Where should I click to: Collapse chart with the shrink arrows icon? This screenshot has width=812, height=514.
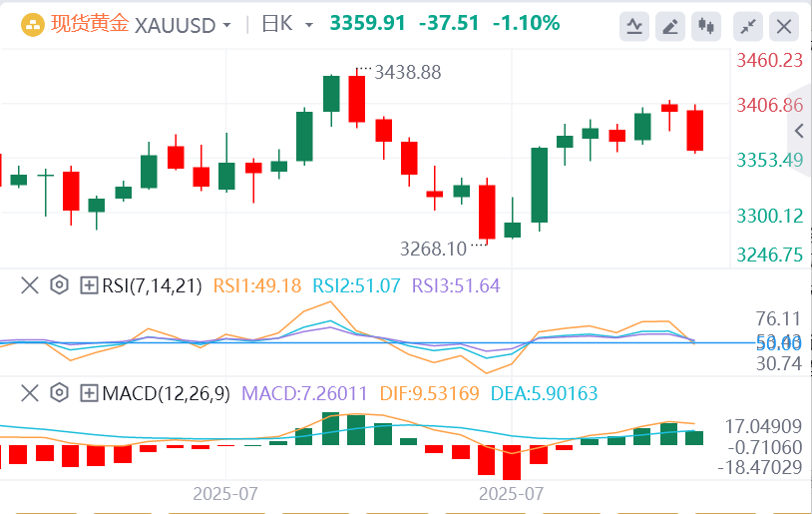click(747, 26)
